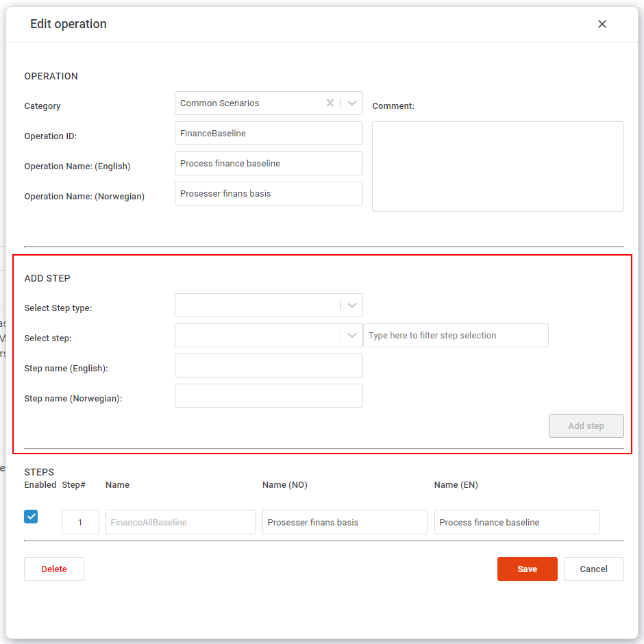Open the Select Step type dropdown arrow
This screenshot has width=644, height=644.
(x=351, y=305)
